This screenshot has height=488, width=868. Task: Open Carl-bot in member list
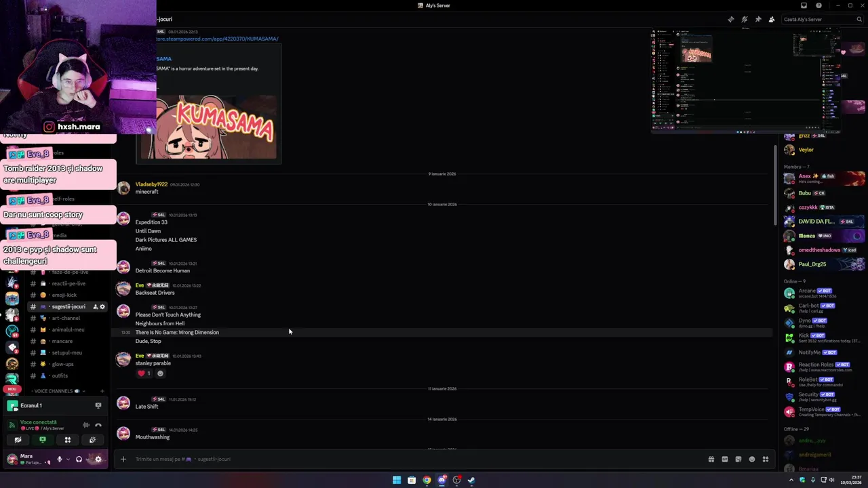(823, 308)
